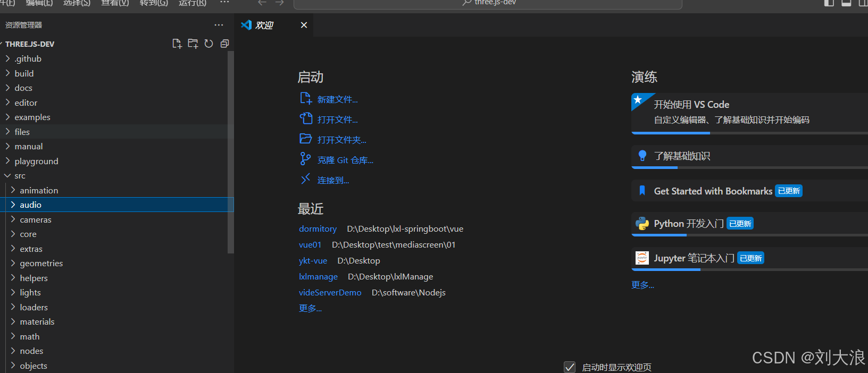Click the 新建文件... link
This screenshot has height=373, width=868.
pos(338,99)
